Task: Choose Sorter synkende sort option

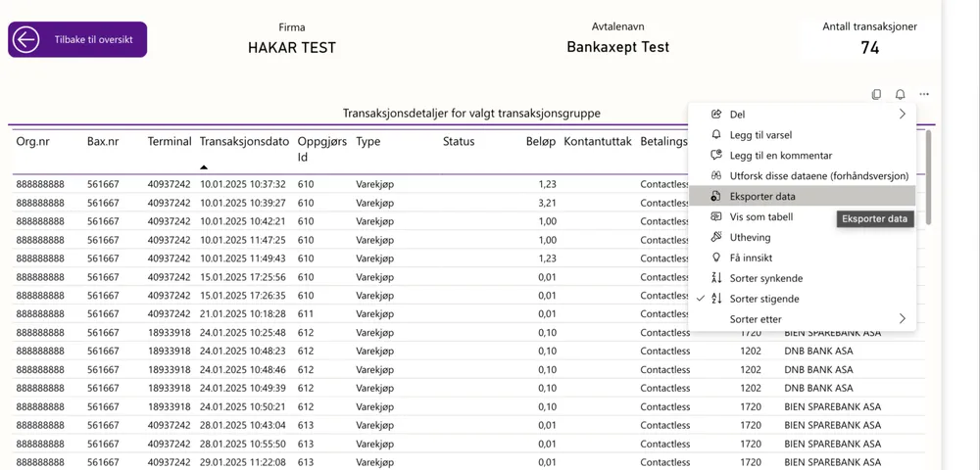Action: click(x=764, y=279)
